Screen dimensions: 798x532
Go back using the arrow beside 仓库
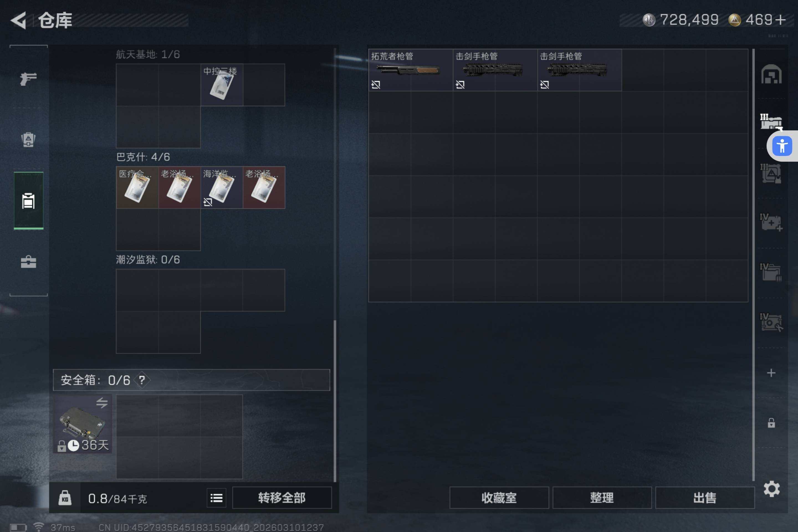coord(19,20)
